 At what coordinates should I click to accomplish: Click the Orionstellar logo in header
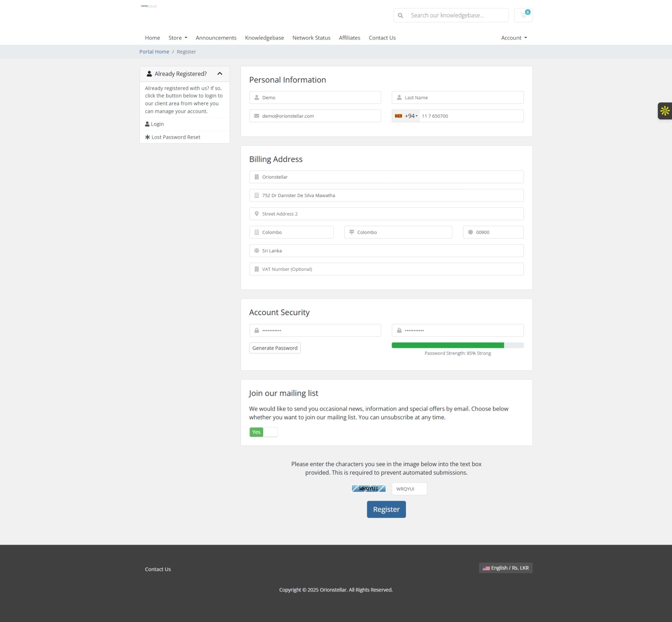pyautogui.click(x=149, y=6)
